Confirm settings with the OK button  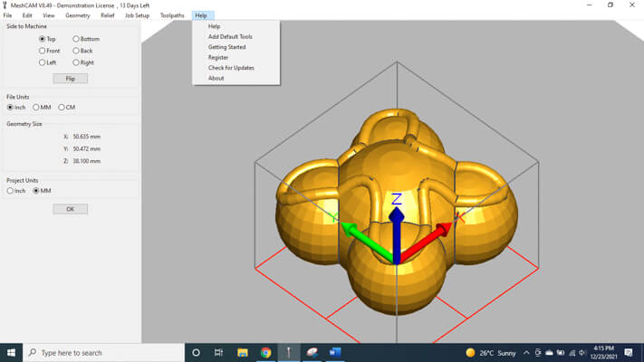coord(70,209)
